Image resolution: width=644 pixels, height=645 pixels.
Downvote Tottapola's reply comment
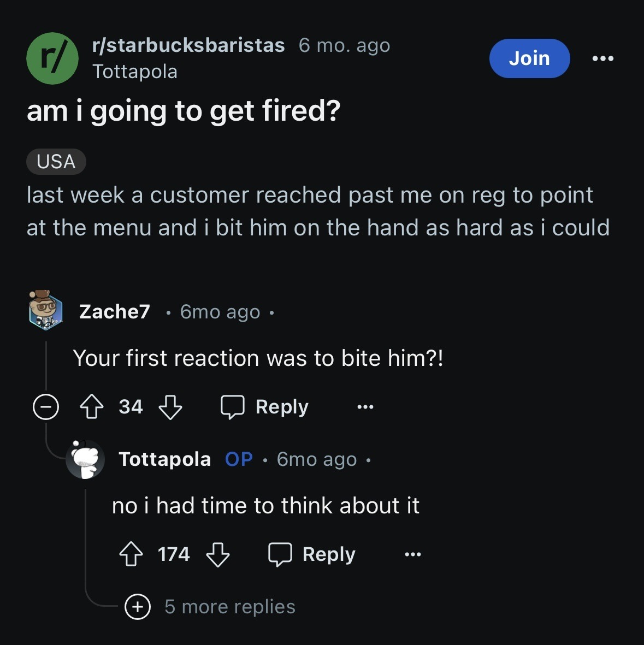coord(218,554)
